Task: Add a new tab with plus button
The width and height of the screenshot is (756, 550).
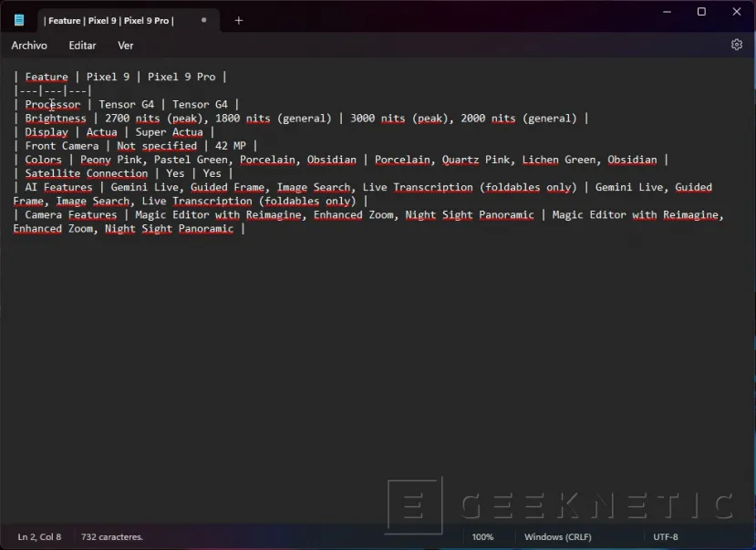Action: click(239, 20)
